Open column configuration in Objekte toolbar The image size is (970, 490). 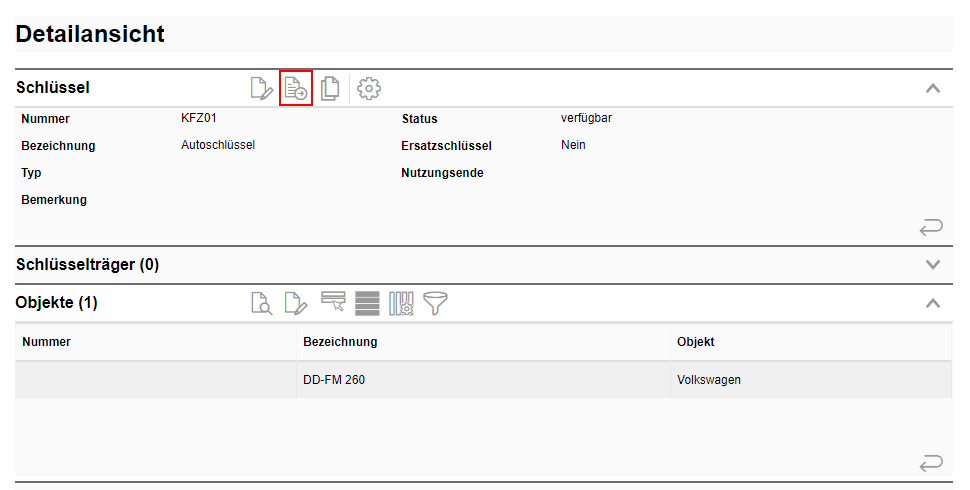click(401, 303)
